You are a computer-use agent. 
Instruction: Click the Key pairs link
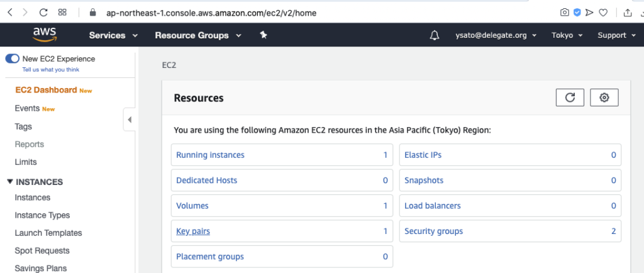pos(193,231)
